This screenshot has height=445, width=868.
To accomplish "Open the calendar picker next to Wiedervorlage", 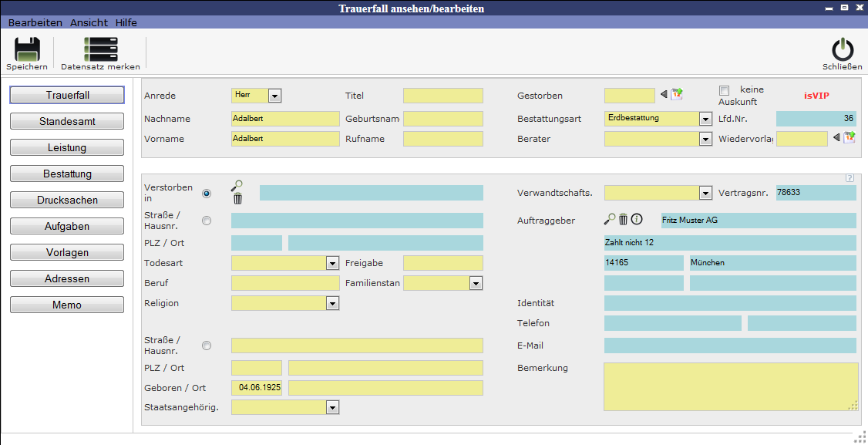I will 849,138.
